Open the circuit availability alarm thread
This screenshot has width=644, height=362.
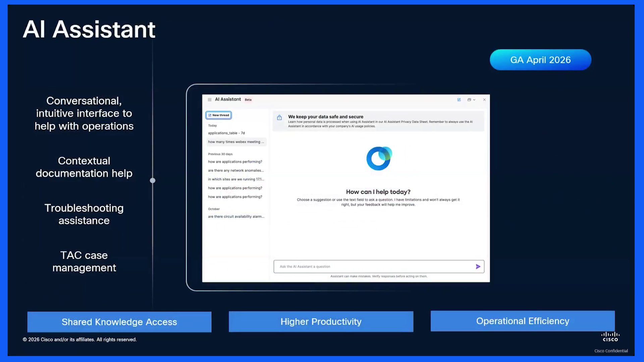point(236,217)
